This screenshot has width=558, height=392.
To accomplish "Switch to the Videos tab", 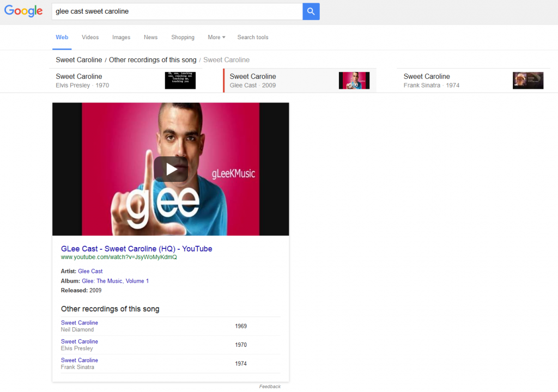I will click(90, 37).
